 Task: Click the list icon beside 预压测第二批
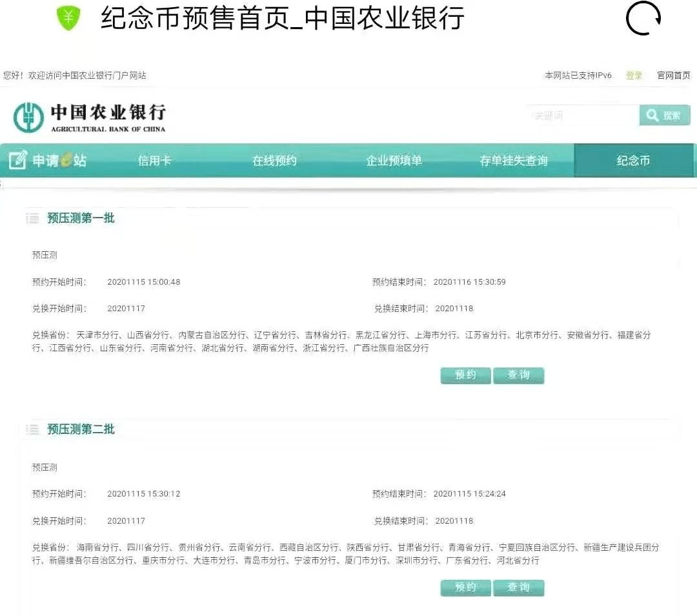point(32,429)
